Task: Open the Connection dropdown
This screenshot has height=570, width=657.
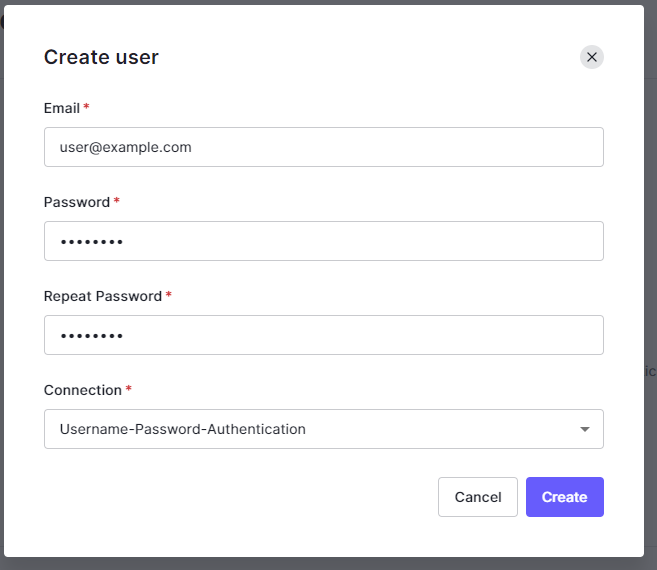Action: [323, 429]
